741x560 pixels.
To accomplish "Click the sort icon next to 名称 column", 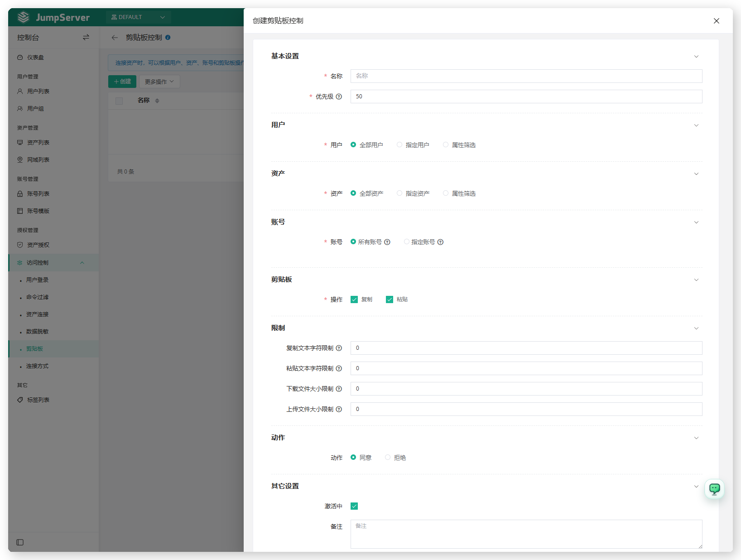I will (157, 101).
